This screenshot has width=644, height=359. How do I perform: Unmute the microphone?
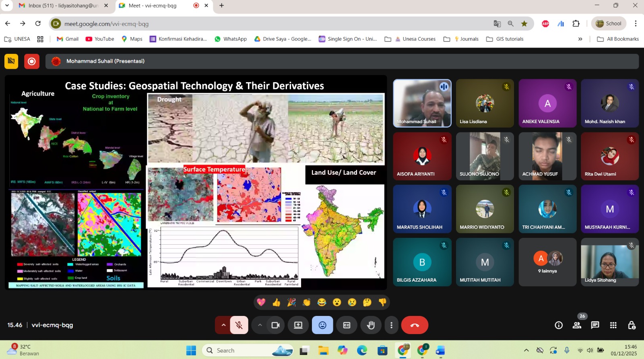pos(239,325)
